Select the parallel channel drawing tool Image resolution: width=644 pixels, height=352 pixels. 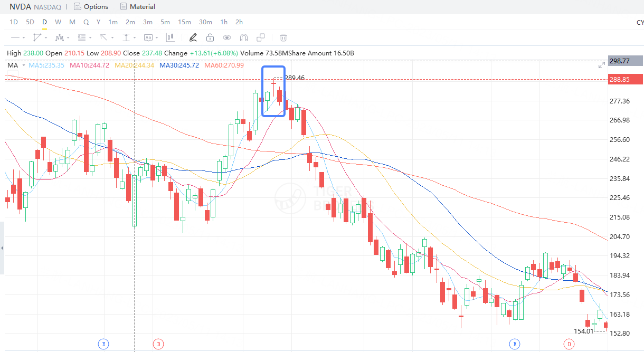pyautogui.click(x=37, y=37)
